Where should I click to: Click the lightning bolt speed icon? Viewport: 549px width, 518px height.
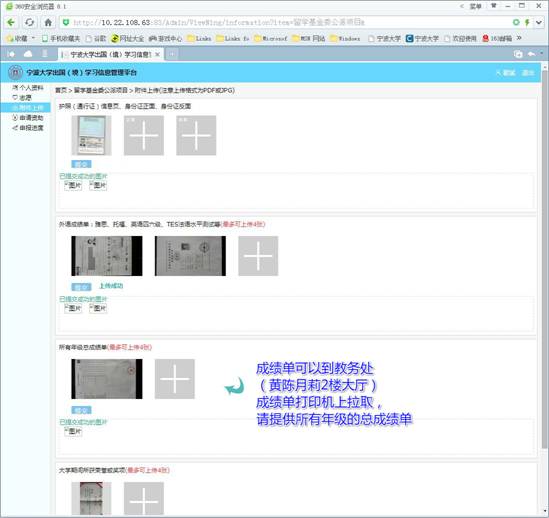[527, 22]
